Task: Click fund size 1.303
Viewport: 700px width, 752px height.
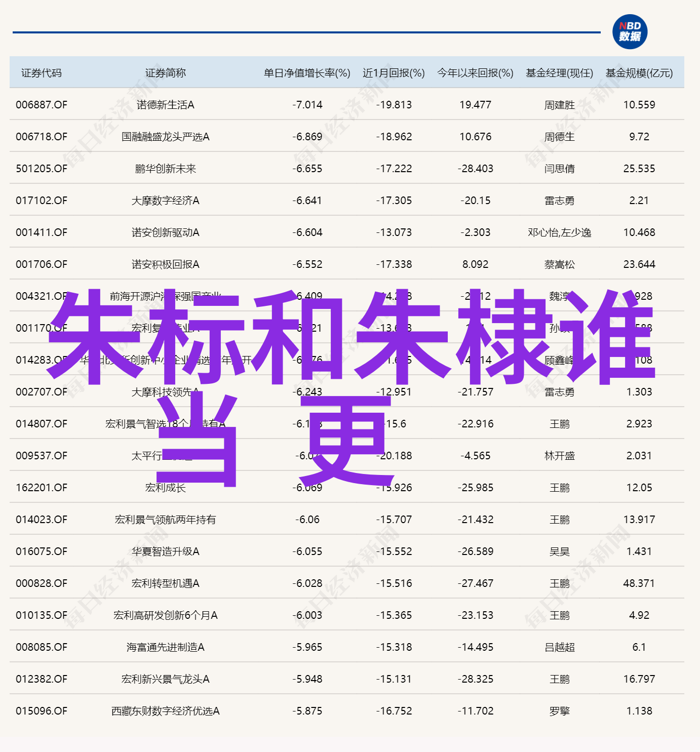Action: (x=639, y=392)
